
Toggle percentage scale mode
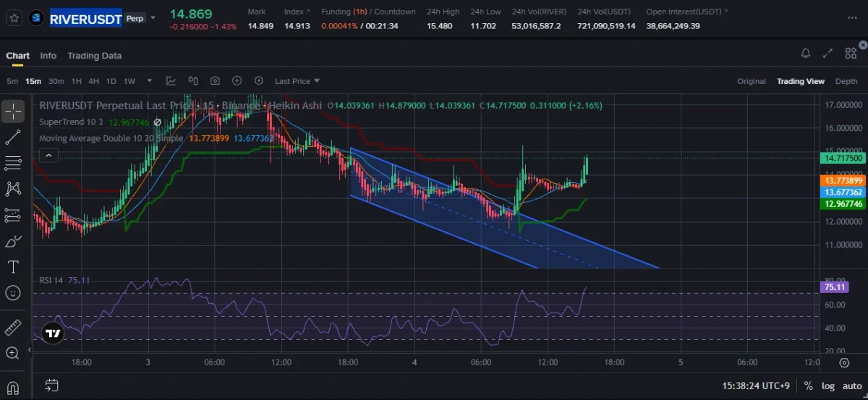tap(808, 386)
